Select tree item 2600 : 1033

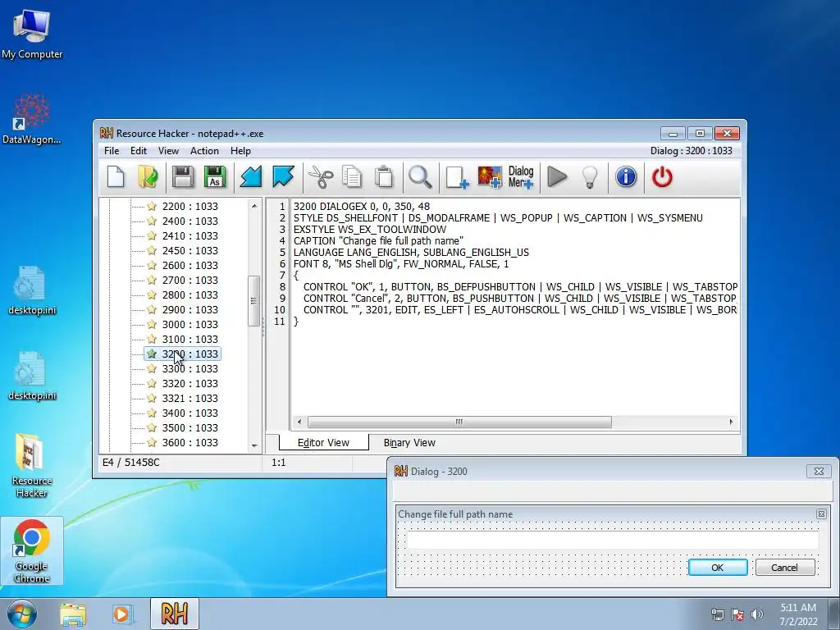coord(189,265)
